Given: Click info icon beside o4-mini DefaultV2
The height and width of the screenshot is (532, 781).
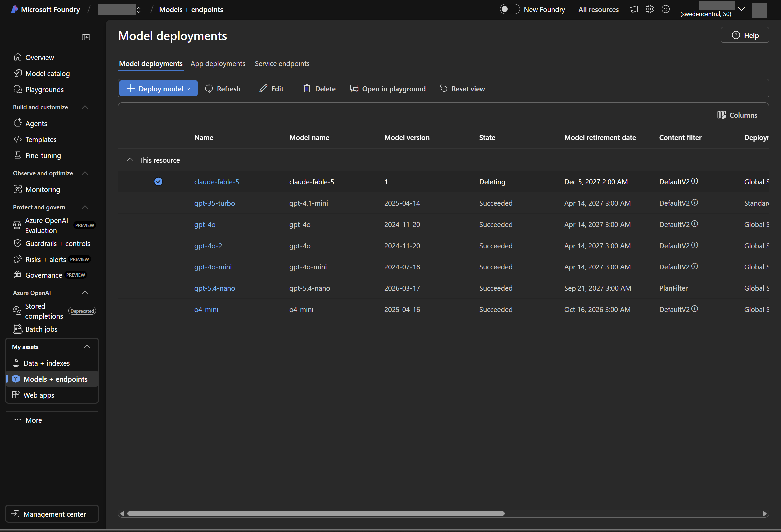Looking at the screenshot, I should point(695,309).
